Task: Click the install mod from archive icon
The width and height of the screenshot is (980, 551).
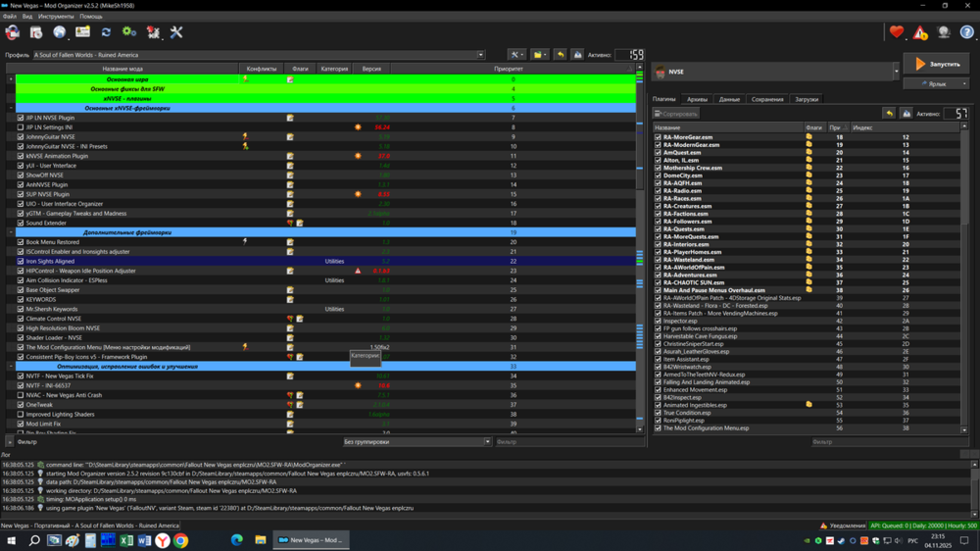Action: (36, 32)
